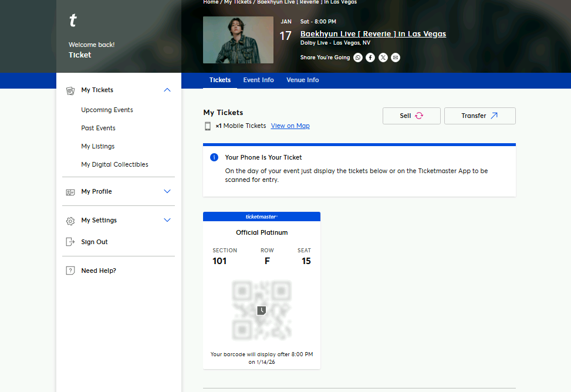Click the My Settings gear icon

pos(70,221)
